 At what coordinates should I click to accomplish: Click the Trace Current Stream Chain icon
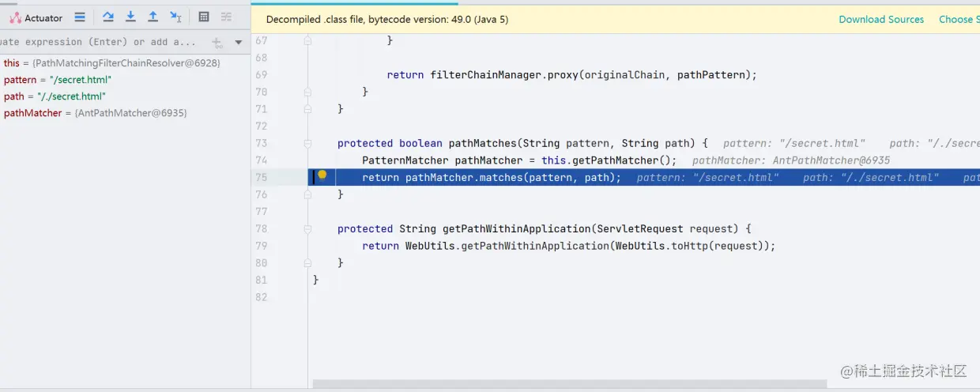227,17
